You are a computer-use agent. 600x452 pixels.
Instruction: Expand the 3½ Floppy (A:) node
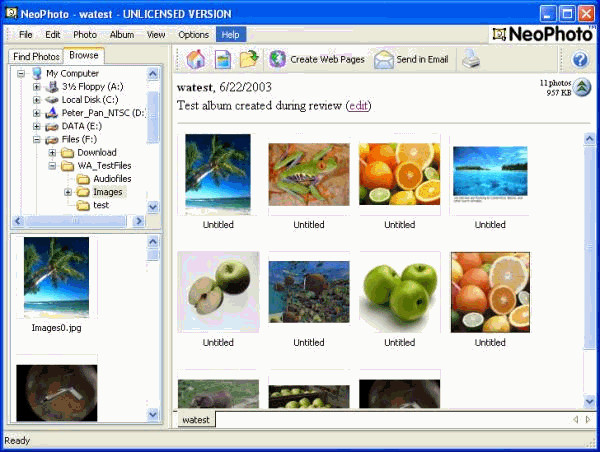[37, 87]
